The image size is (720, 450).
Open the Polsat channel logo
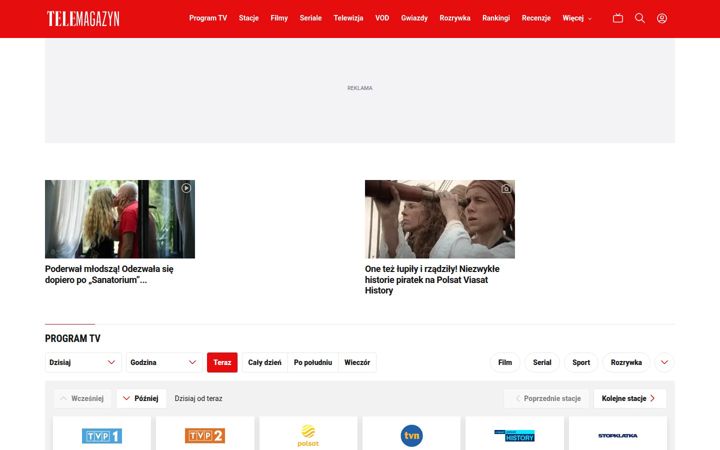point(308,435)
